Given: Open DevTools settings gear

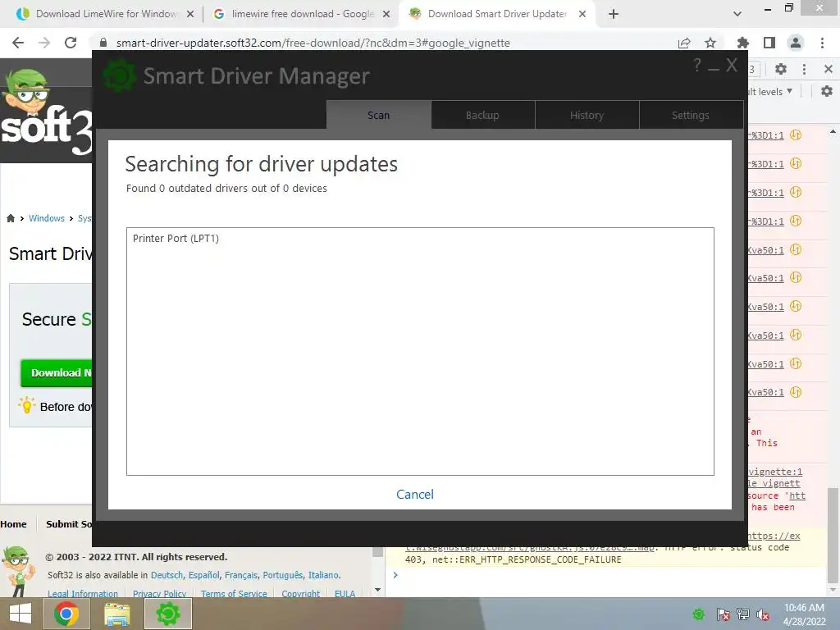Looking at the screenshot, I should coord(781,69).
